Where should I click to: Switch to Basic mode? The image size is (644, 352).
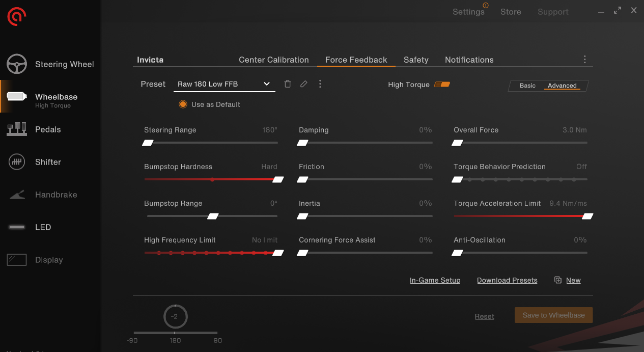(x=527, y=86)
